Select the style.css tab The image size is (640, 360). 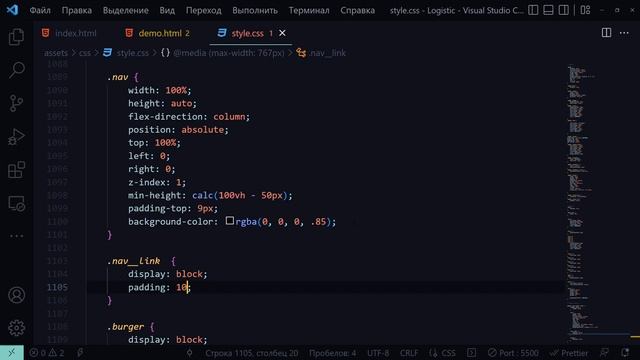(247, 33)
